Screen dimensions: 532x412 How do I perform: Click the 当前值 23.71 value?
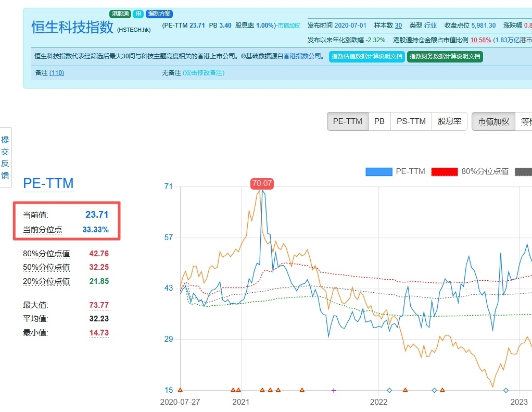point(97,215)
